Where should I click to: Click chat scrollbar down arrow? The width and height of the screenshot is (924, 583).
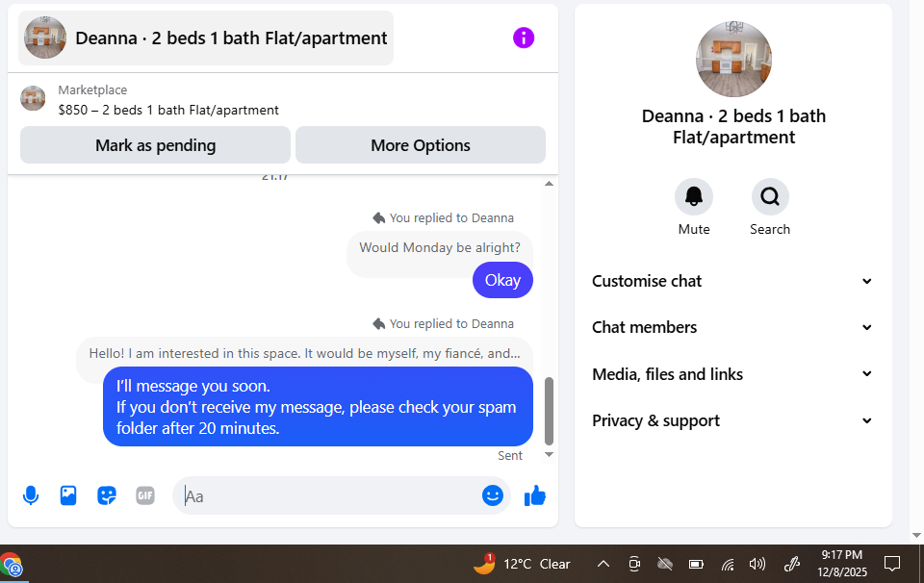tap(550, 454)
